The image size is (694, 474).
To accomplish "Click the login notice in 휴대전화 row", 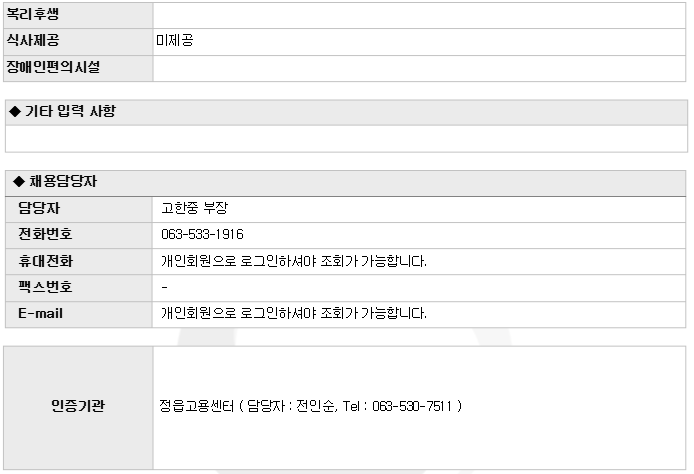I will (x=294, y=261).
